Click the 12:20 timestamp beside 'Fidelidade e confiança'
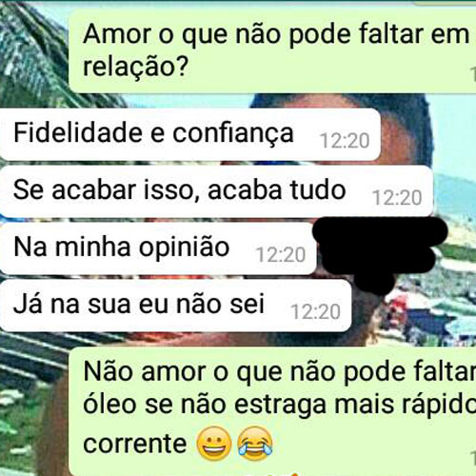476x476 pixels. point(345,141)
